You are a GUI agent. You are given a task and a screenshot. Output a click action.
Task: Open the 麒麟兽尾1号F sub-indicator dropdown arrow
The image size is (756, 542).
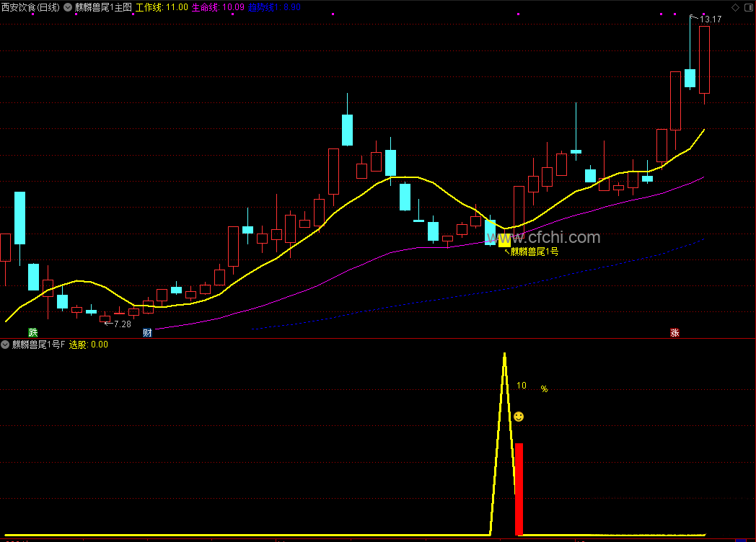5,345
